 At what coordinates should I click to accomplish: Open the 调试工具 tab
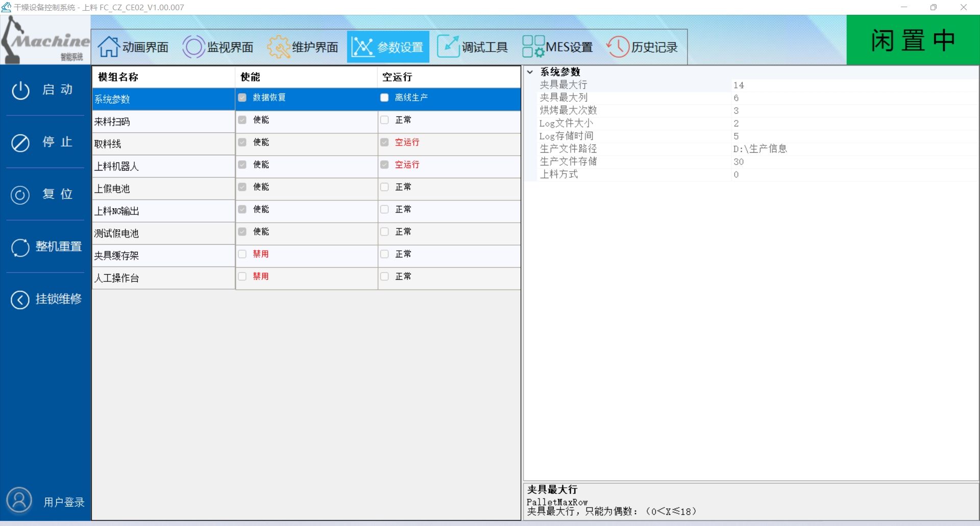473,47
